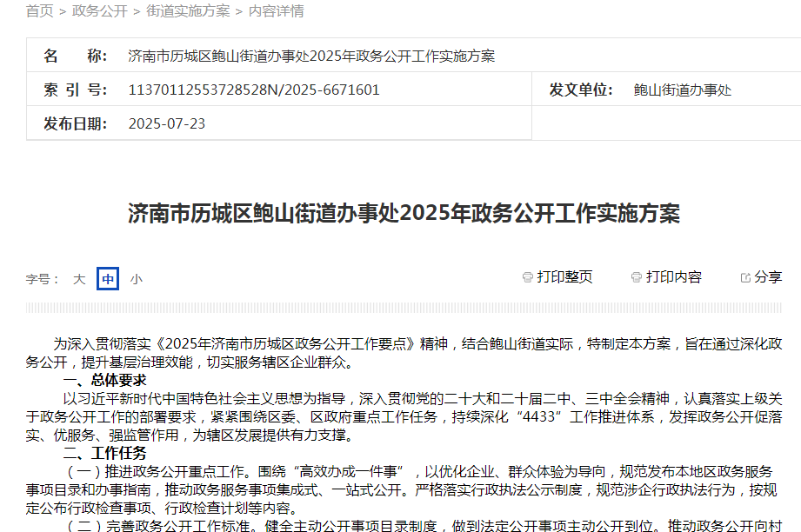Select the large font size 大
Screen dimensions: 801x532
click(x=79, y=279)
